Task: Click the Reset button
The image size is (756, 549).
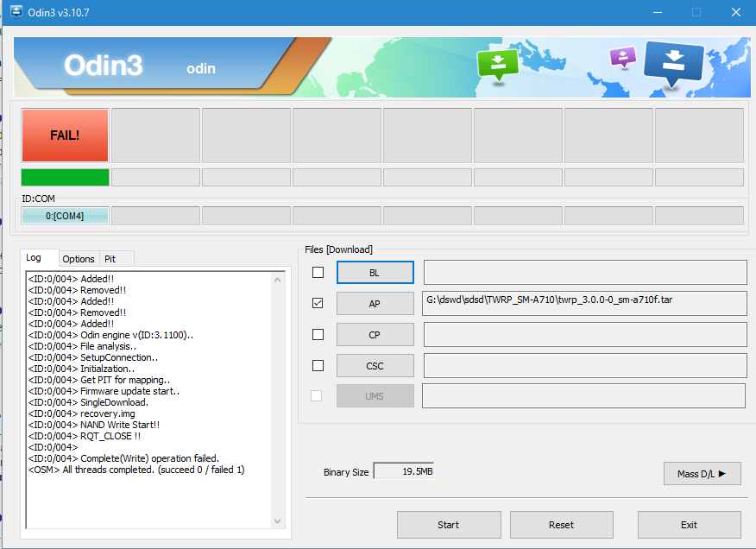Action: pyautogui.click(x=561, y=524)
